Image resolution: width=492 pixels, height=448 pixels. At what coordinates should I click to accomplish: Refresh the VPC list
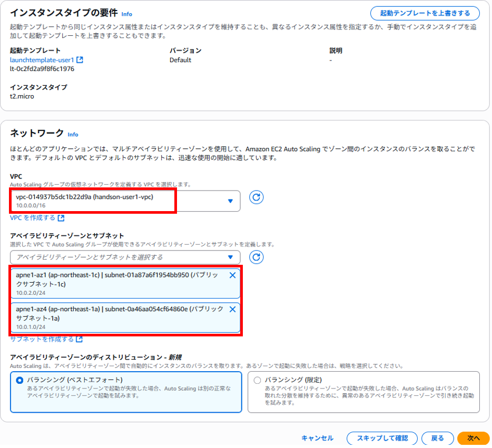[x=256, y=197]
